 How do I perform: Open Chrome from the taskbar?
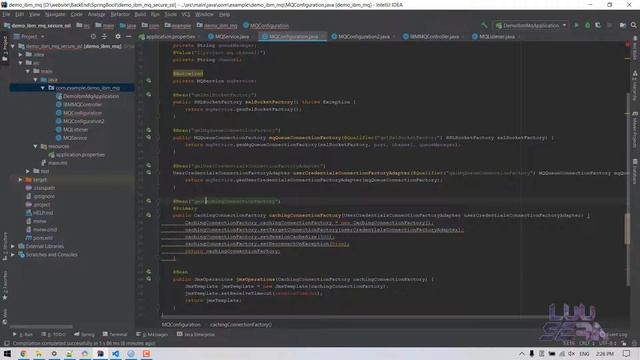23,353
